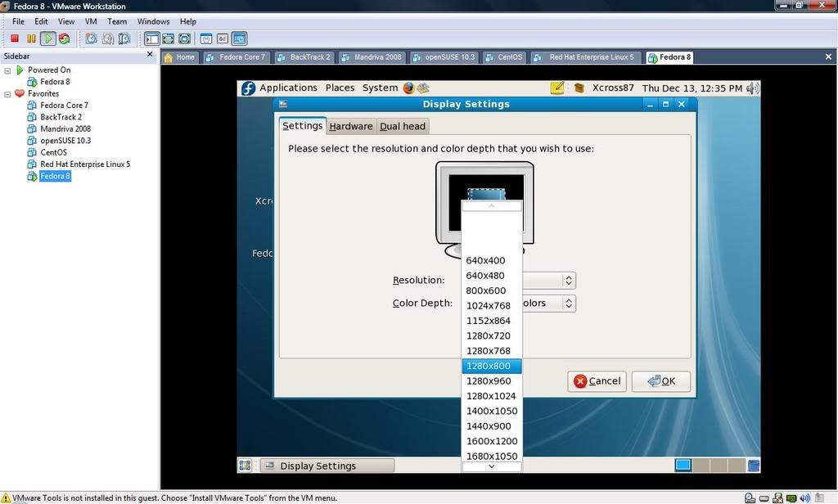The height and width of the screenshot is (504, 838).
Task: Open the Help menu
Action: tap(188, 21)
